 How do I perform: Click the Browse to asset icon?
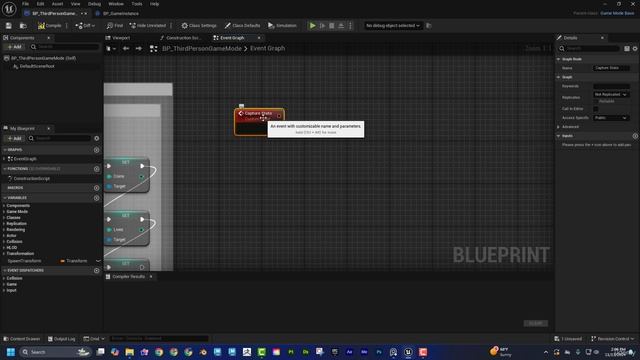pos(23,26)
